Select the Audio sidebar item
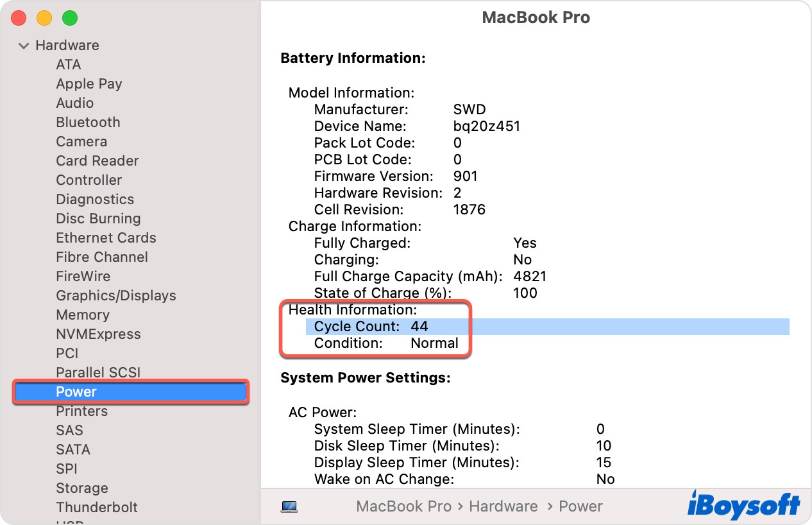The image size is (812, 525). 74,103
